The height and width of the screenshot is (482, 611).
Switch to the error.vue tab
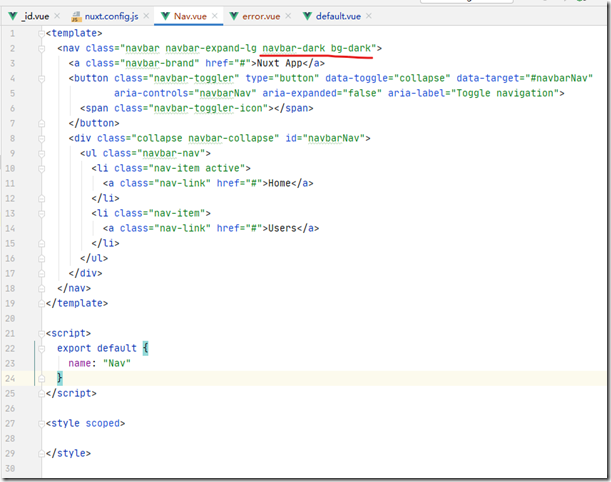(261, 16)
